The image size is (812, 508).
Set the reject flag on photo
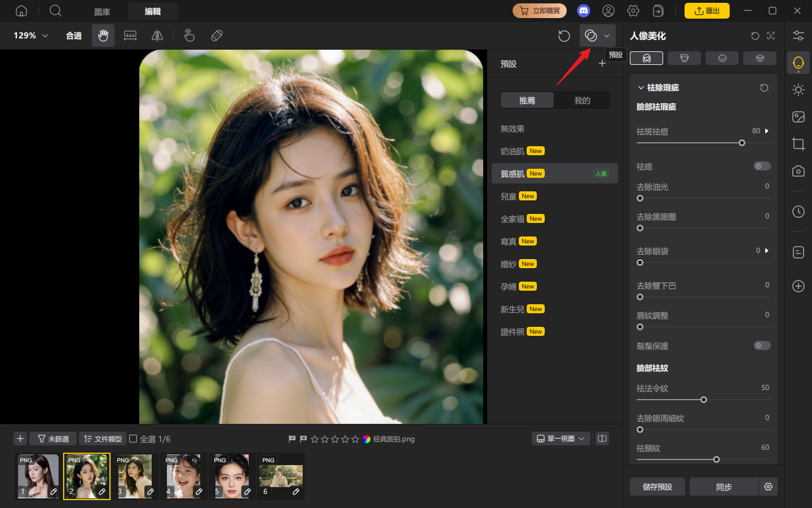(x=303, y=439)
